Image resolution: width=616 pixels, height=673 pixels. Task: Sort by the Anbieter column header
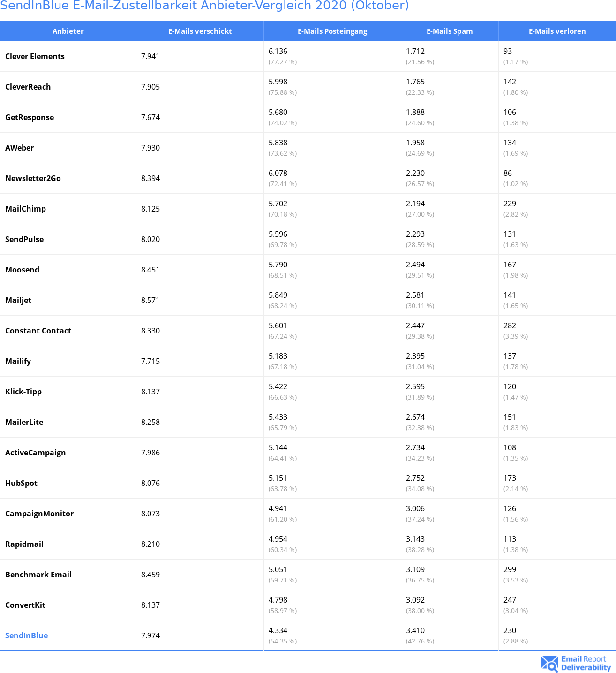(x=68, y=31)
